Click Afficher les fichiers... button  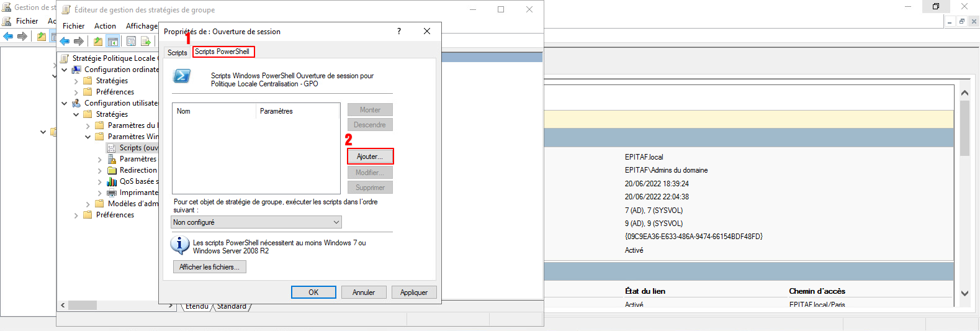pyautogui.click(x=209, y=267)
